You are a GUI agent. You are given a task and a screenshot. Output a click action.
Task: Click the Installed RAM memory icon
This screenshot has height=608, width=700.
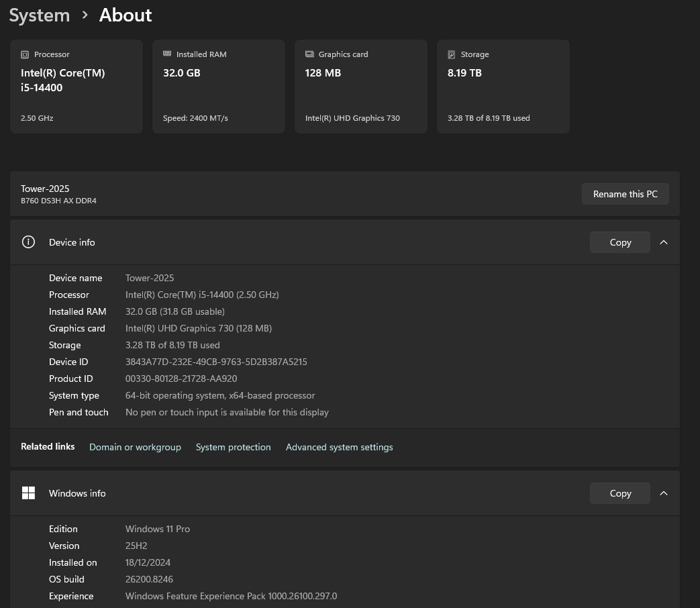(x=167, y=54)
